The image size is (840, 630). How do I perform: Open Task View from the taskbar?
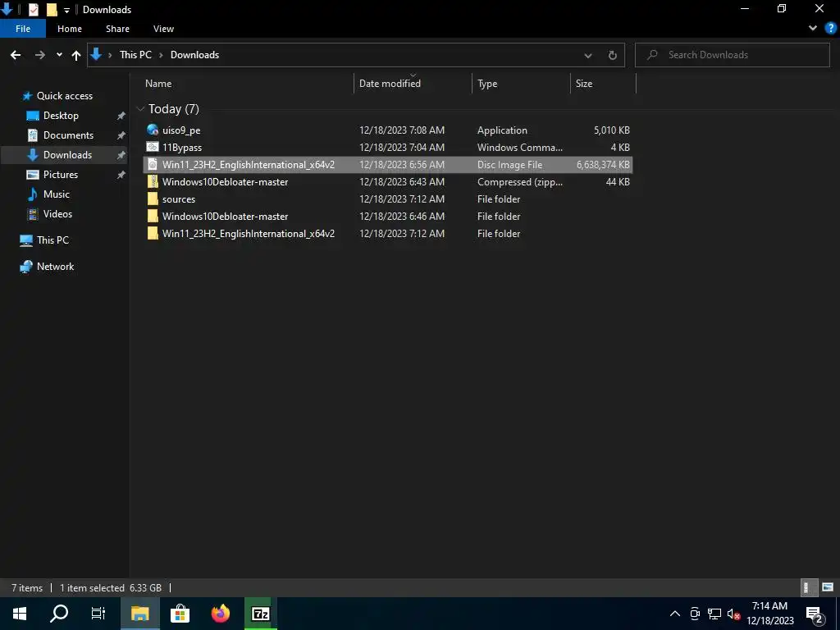[98, 614]
